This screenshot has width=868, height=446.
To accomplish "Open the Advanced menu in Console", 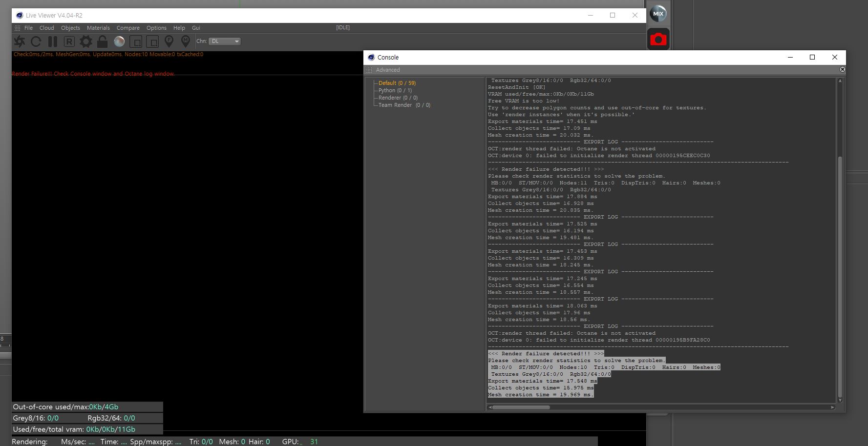I will (x=388, y=70).
